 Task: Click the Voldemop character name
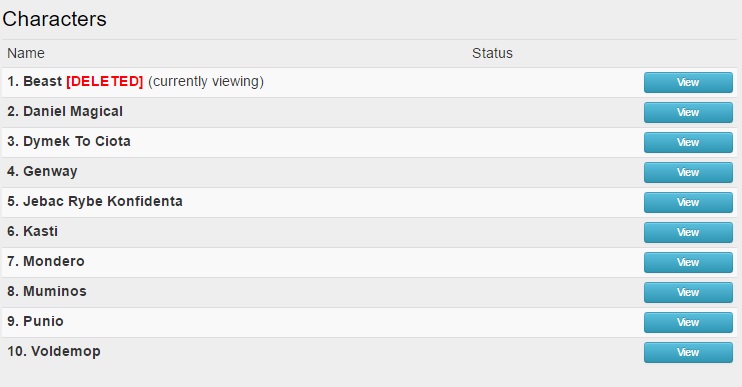click(66, 352)
